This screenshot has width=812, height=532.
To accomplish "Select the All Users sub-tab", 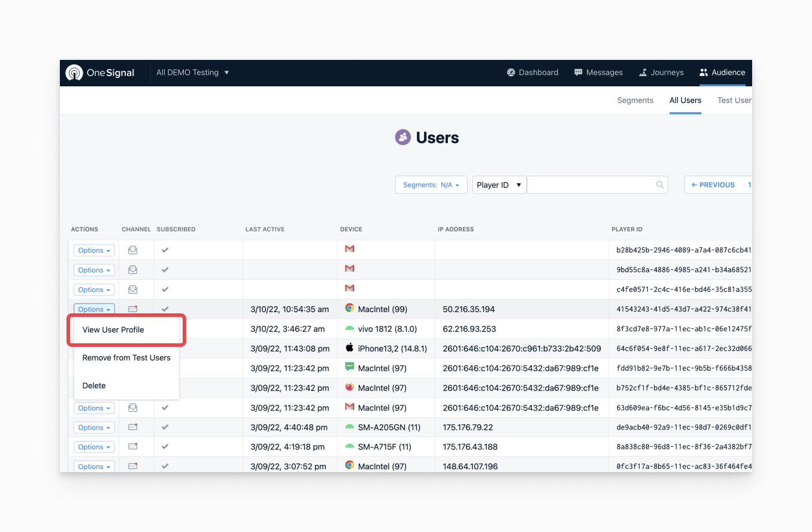I will [x=685, y=100].
